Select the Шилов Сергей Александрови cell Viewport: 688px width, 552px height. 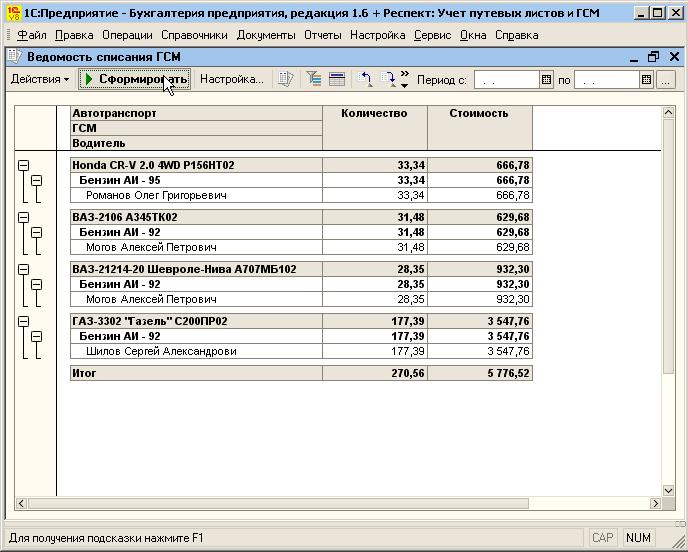tap(197, 351)
